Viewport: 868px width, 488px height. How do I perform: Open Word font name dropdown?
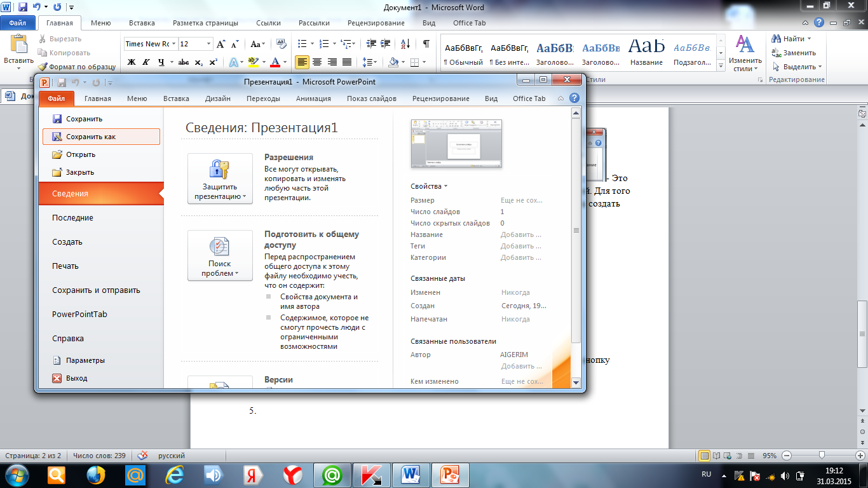click(174, 44)
